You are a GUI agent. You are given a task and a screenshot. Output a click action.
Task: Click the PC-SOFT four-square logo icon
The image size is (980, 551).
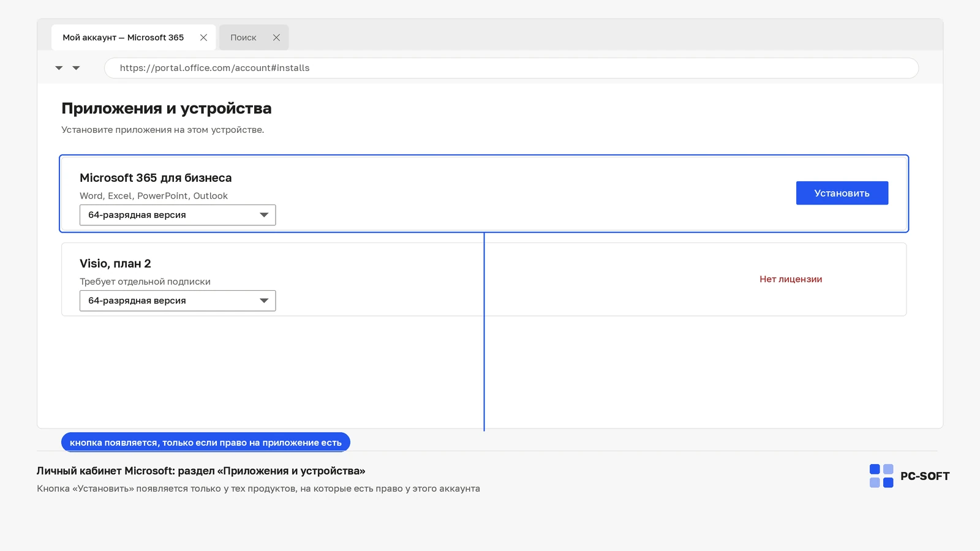tap(881, 476)
